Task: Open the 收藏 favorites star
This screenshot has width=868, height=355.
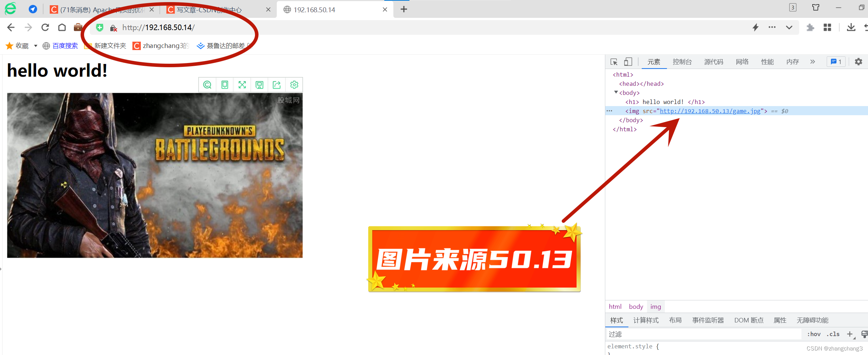Action: coord(9,46)
